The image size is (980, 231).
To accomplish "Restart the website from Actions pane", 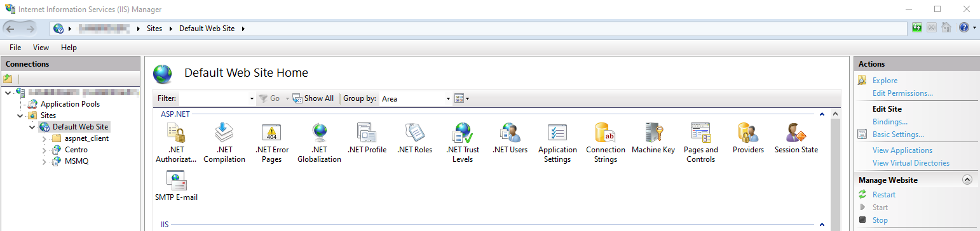I will tap(884, 195).
